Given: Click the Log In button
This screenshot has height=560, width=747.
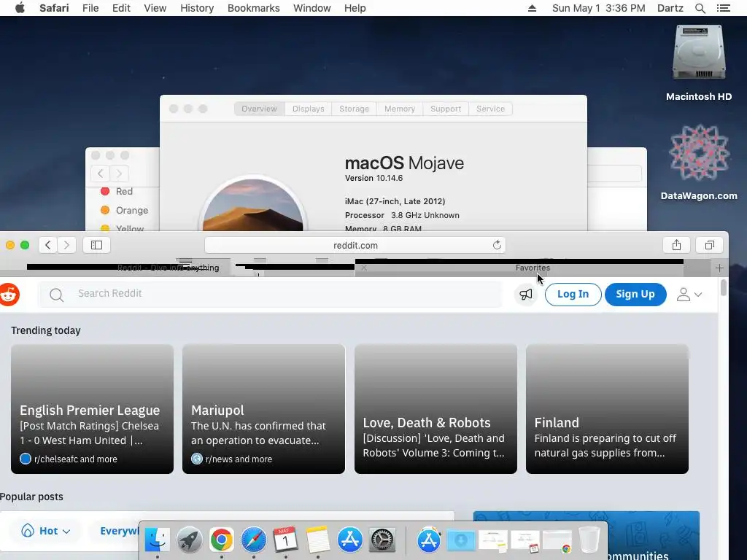Looking at the screenshot, I should click(573, 295).
